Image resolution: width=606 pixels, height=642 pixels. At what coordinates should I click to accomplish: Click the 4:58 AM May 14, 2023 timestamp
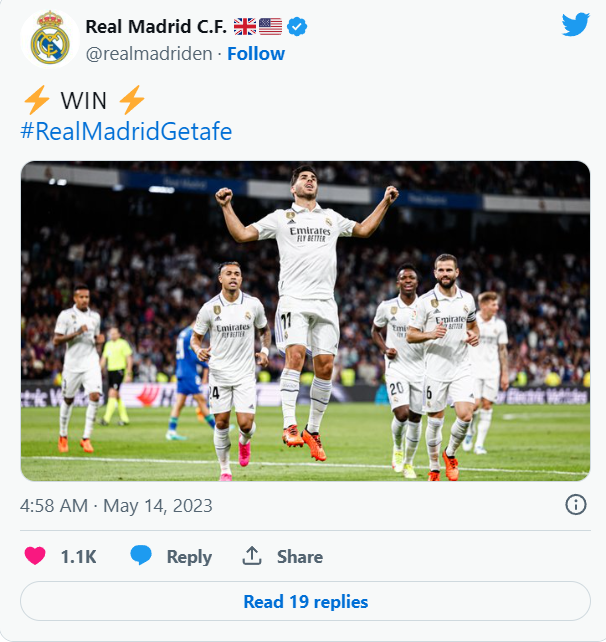(x=116, y=506)
